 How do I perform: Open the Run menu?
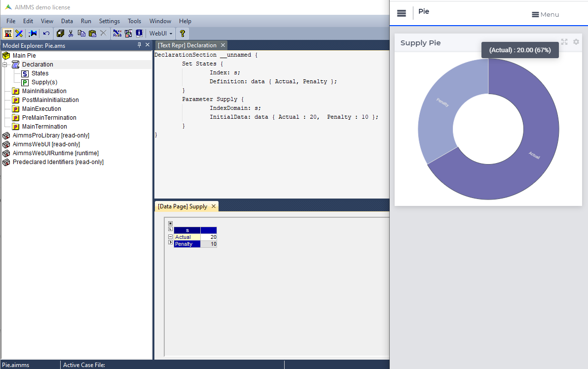tap(86, 21)
